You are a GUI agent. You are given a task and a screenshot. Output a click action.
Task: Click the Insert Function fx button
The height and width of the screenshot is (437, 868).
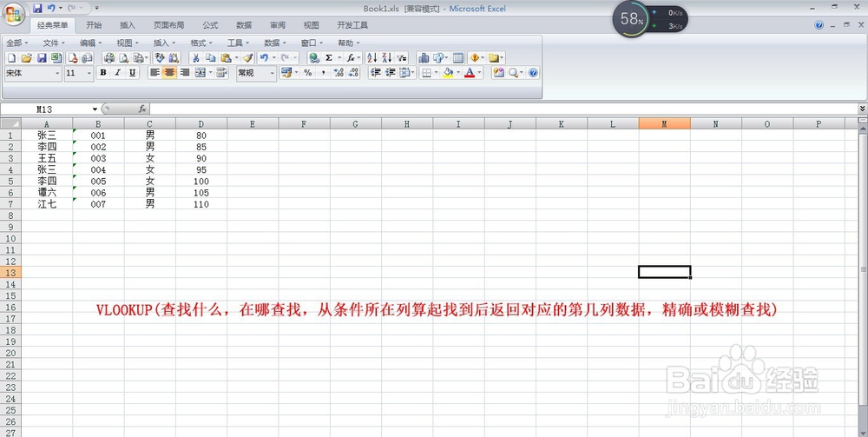click(142, 109)
